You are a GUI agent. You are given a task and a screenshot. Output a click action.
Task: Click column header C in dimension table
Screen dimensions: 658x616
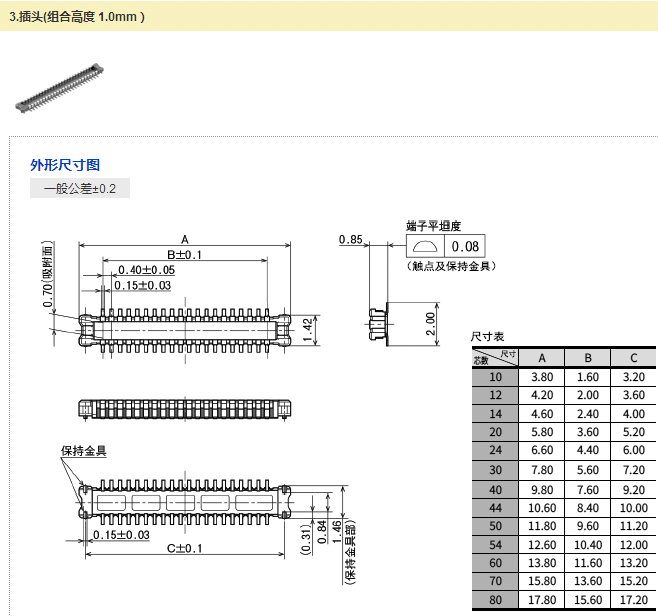point(633,358)
